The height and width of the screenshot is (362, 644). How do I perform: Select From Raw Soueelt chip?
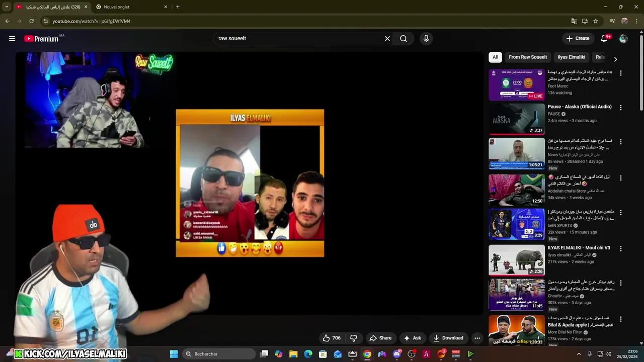point(528,57)
